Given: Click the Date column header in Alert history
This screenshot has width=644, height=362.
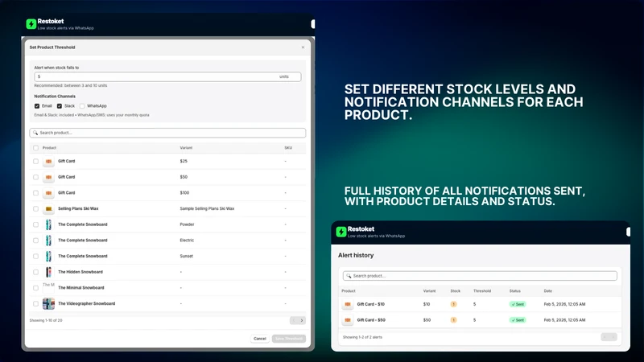Looking at the screenshot, I should (x=548, y=291).
